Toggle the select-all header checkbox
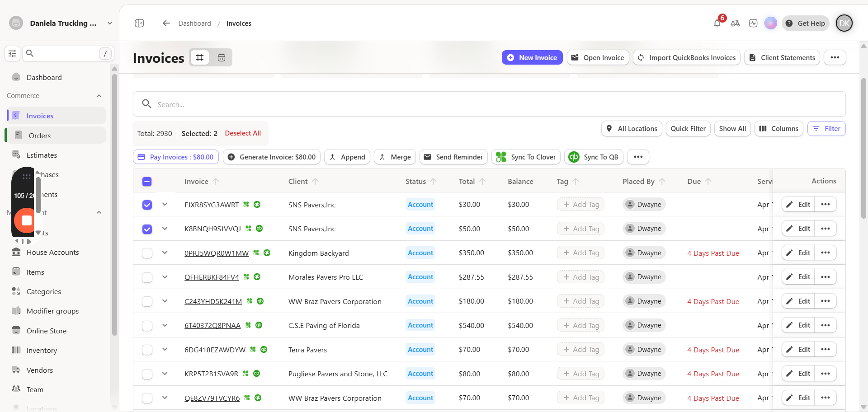The image size is (868, 412). [147, 182]
